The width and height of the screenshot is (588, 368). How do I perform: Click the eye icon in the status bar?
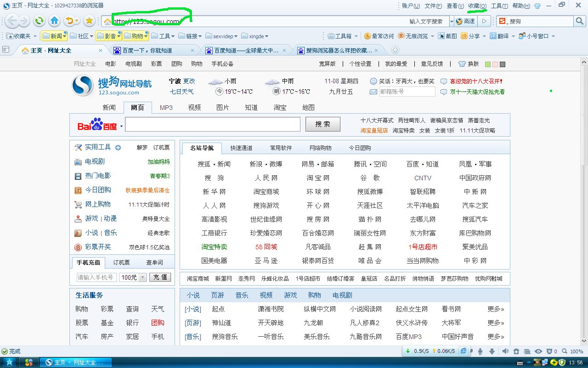538,351
